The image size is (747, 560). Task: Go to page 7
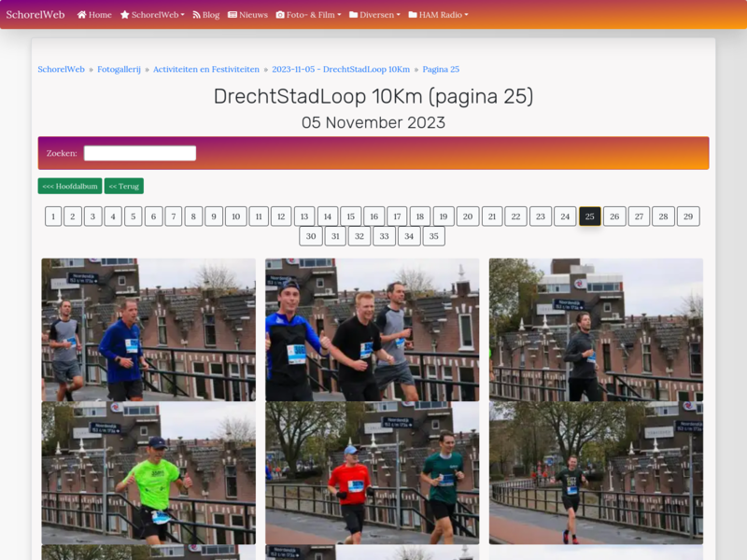pyautogui.click(x=174, y=217)
